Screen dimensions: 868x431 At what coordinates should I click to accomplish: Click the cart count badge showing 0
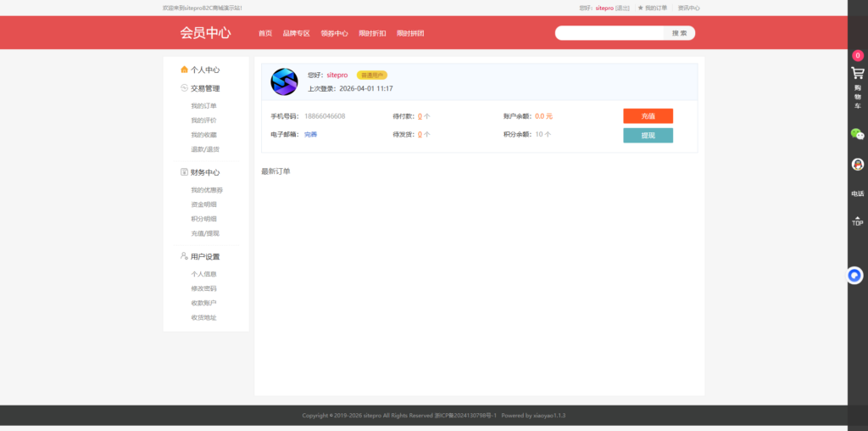click(x=858, y=55)
